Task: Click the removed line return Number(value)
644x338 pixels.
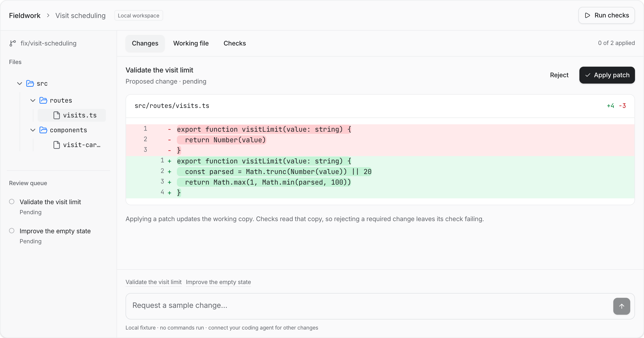Action: click(x=380, y=140)
